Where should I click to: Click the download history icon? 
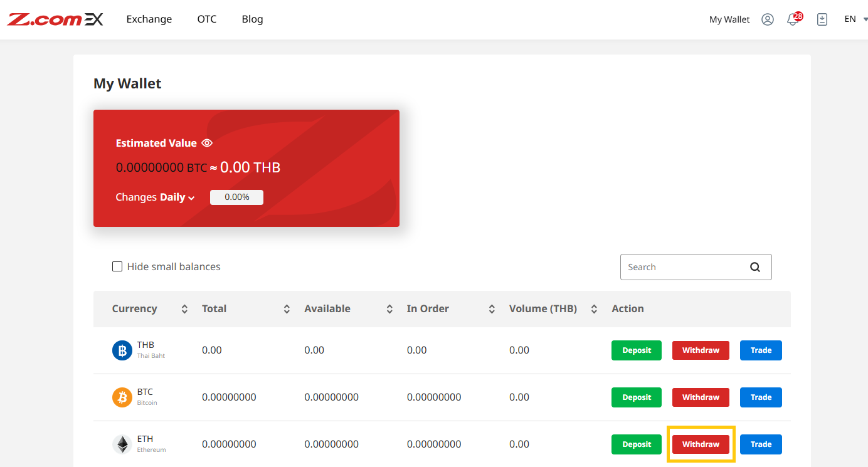point(822,19)
